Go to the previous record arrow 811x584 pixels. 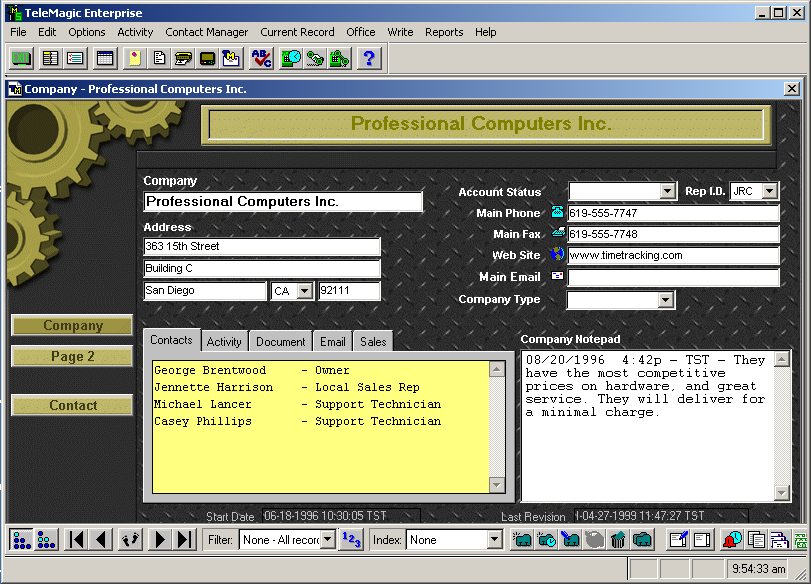[x=101, y=540]
